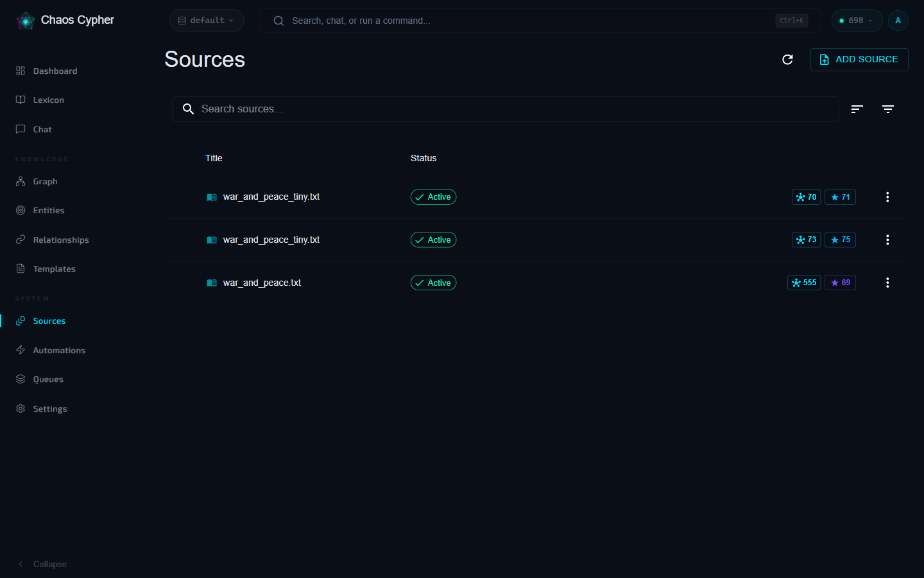Viewport: 924px width, 578px height.
Task: Click the Graph nodes icon
Action: pos(21,182)
